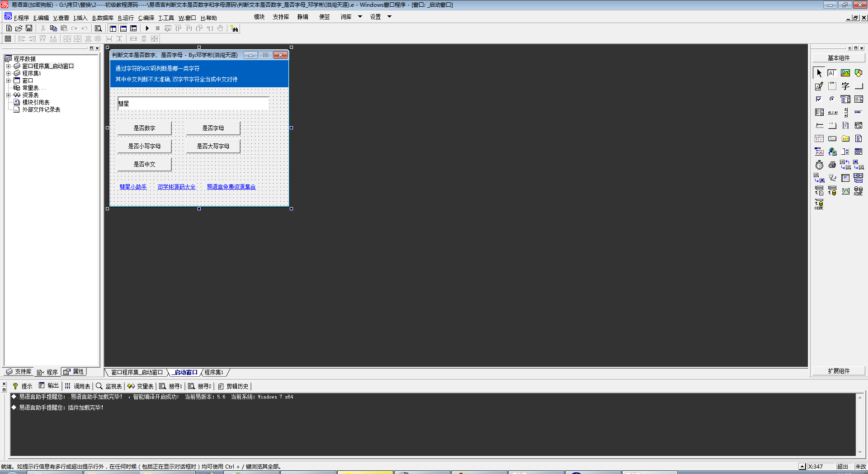Click the help binoculars toolbar icon
This screenshot has height=474, width=868.
(234, 28)
